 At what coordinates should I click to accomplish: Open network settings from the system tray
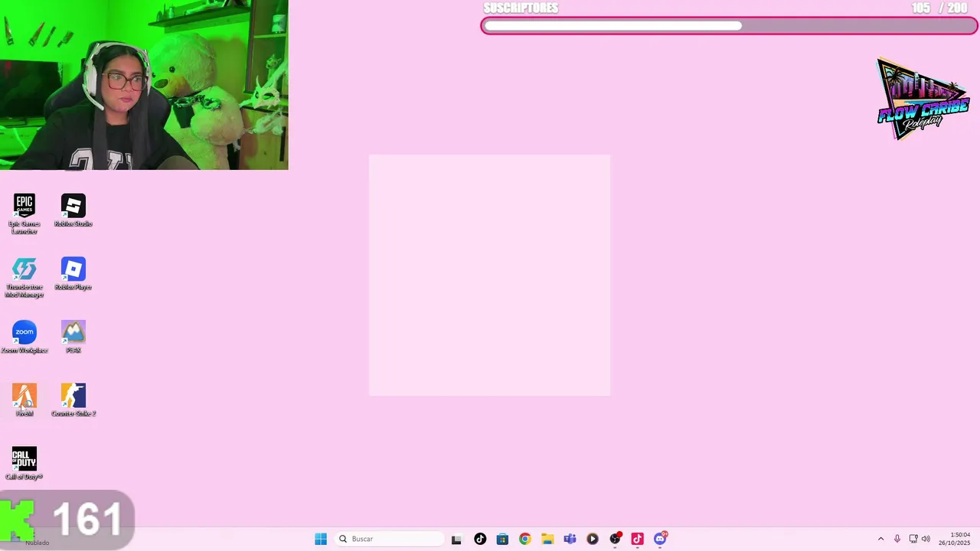[x=913, y=539]
